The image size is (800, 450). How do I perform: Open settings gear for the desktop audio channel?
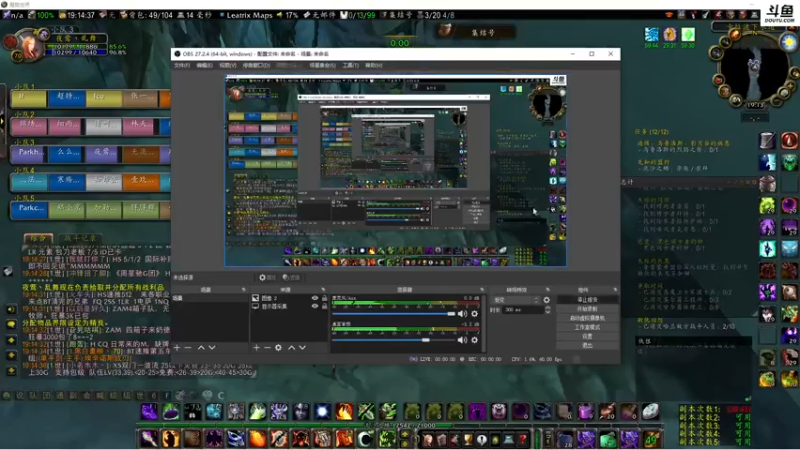474,340
